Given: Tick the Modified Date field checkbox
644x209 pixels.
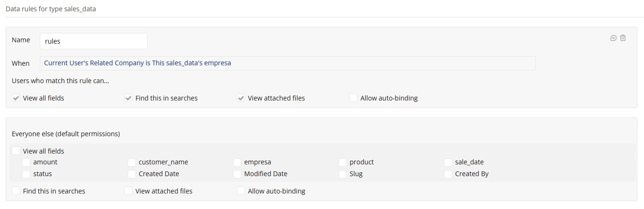Looking at the screenshot, I should pyautogui.click(x=238, y=174).
